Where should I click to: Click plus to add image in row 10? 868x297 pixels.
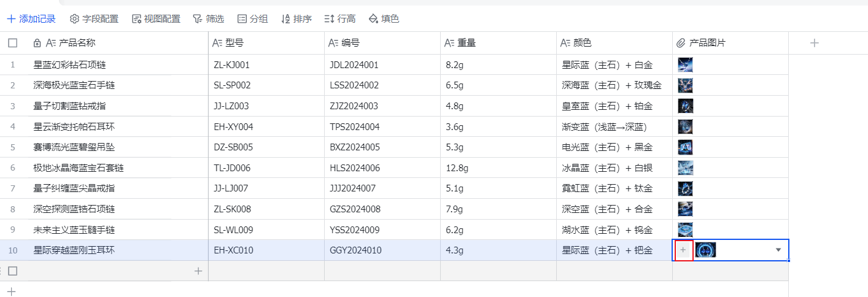683,250
